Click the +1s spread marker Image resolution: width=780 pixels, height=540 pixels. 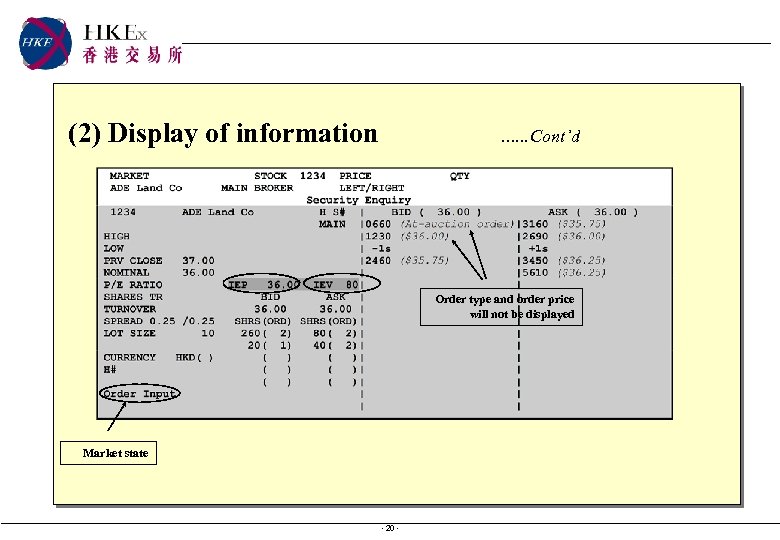538,249
